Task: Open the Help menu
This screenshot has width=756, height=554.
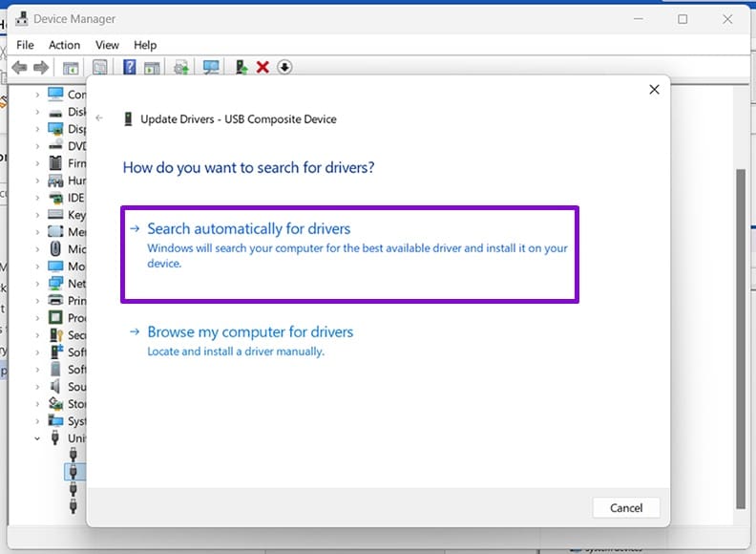Action: point(145,45)
